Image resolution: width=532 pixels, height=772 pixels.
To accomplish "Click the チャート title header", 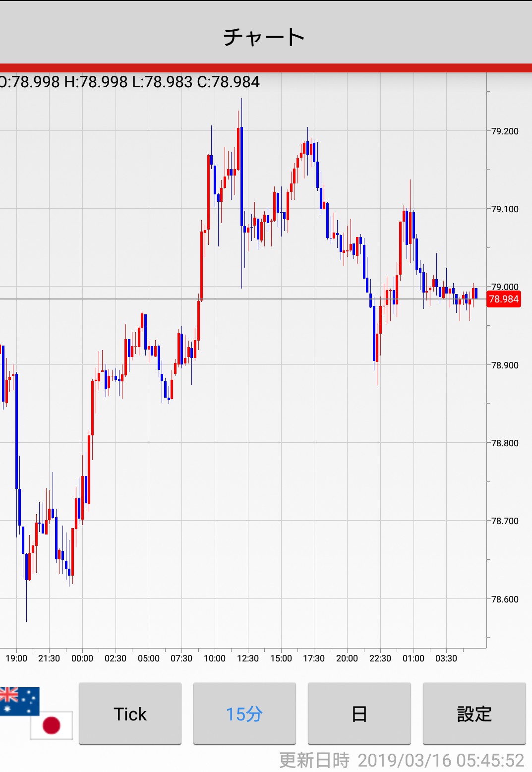I will (264, 37).
